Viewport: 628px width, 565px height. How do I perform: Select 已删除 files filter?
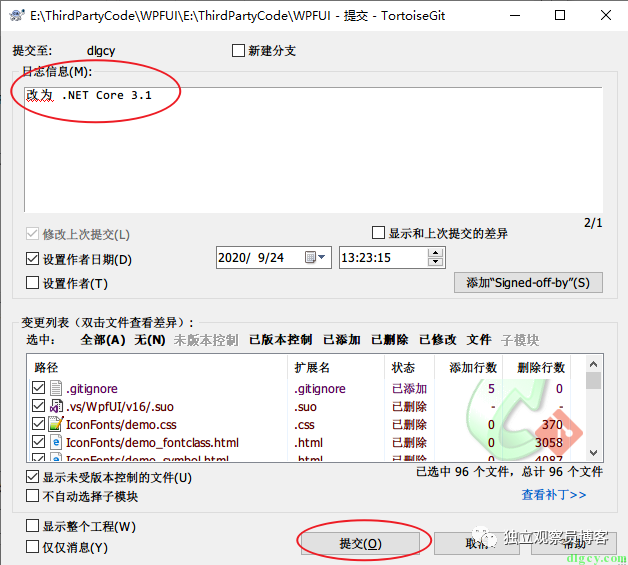[x=390, y=340]
